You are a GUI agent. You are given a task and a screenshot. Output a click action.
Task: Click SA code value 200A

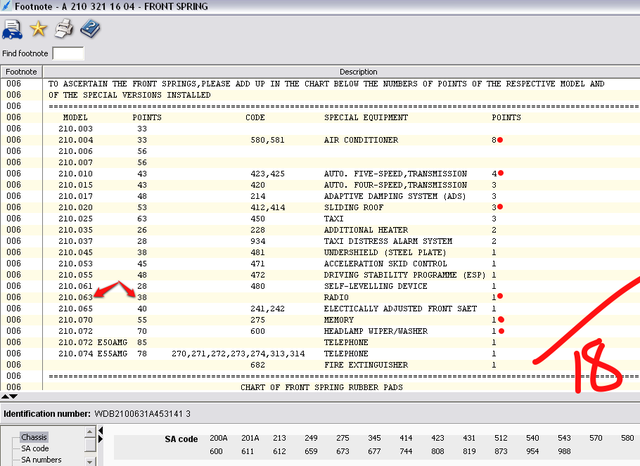tap(218, 438)
